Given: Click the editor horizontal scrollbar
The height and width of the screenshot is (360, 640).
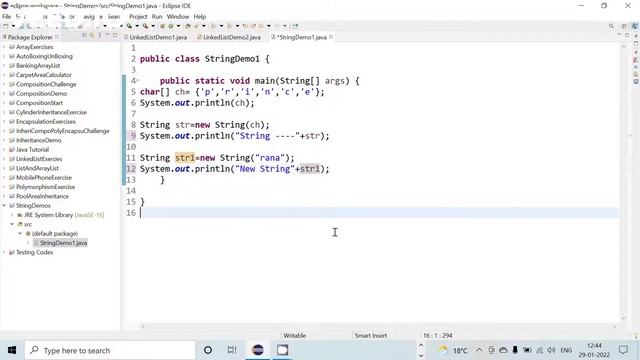Looking at the screenshot, I should tap(379, 327).
